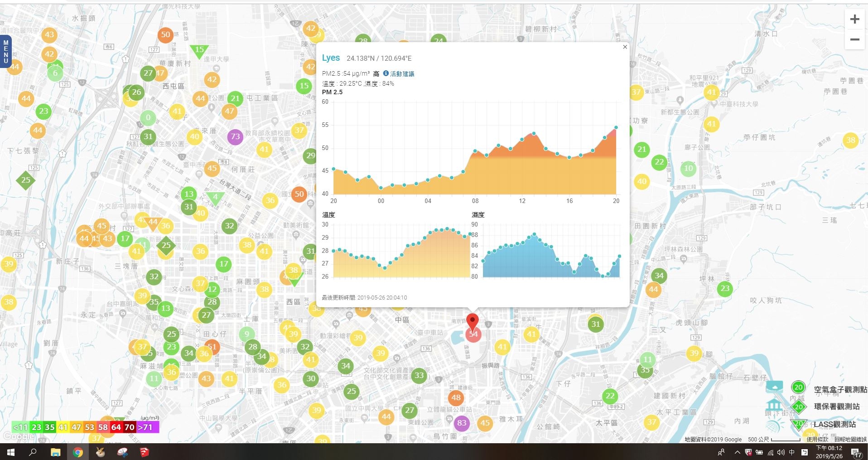Screen dimensions: 868x460
Task: Open the blue MENU side tab
Action: (x=5, y=51)
